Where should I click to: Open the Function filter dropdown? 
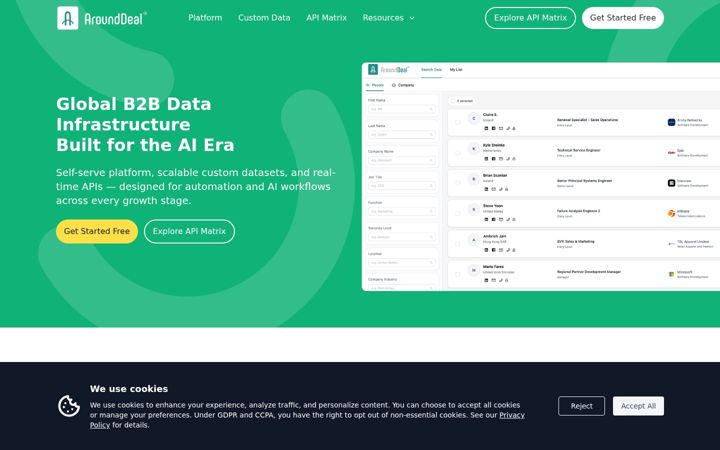(401, 211)
